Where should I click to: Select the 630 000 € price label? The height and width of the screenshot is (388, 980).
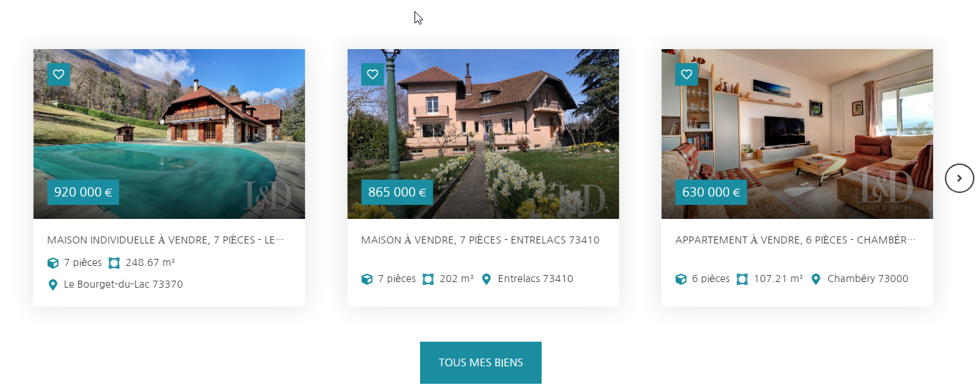(x=711, y=192)
